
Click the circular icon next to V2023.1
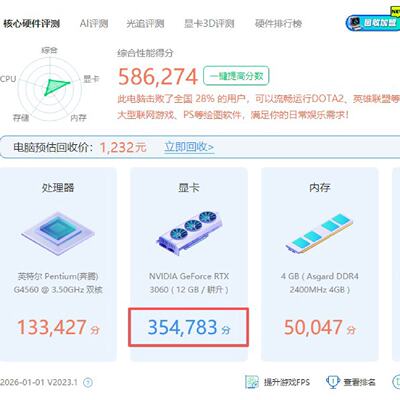[88, 382]
